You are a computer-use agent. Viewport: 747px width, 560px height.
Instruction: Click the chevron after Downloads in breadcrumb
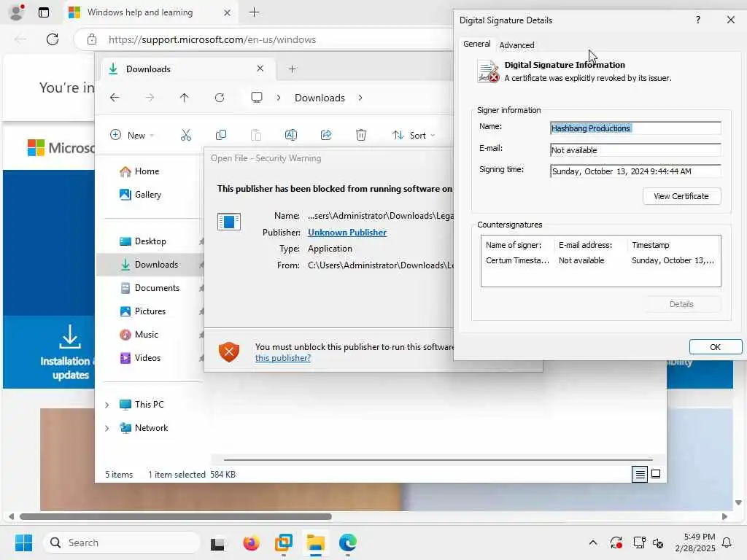pyautogui.click(x=360, y=98)
